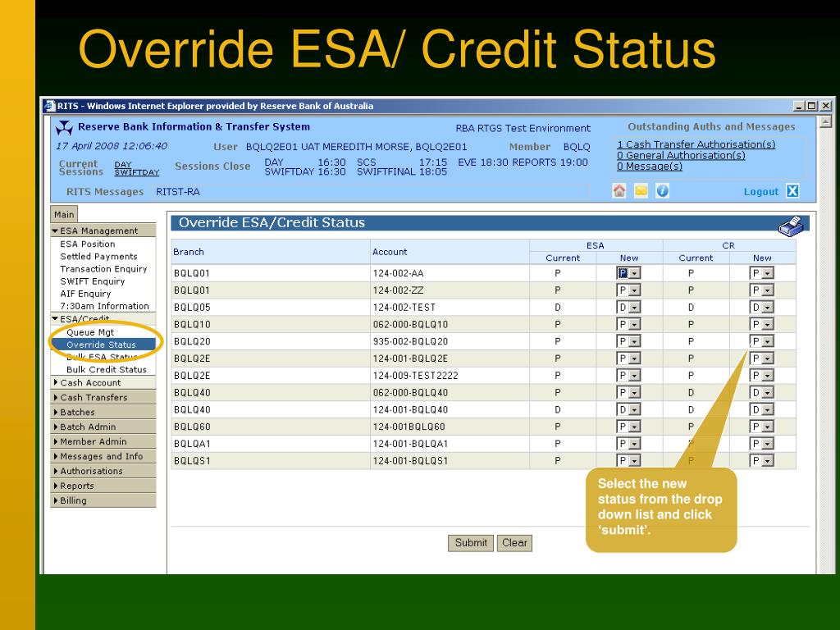Open Bulk Credit Status menu item

pyautogui.click(x=106, y=369)
